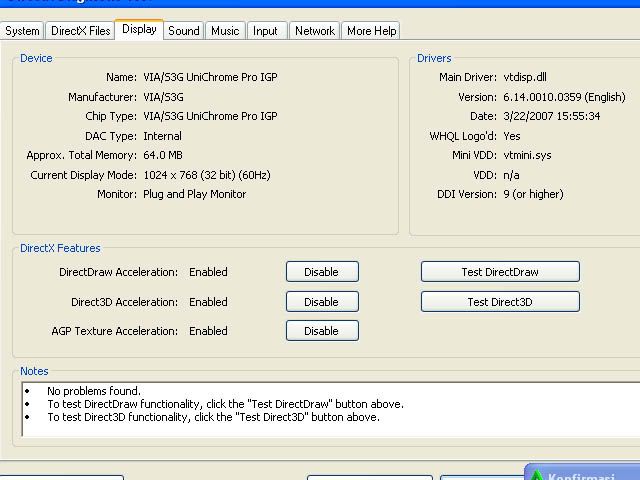
Task: Click the 64.0 MB memory value
Action: tap(163, 155)
